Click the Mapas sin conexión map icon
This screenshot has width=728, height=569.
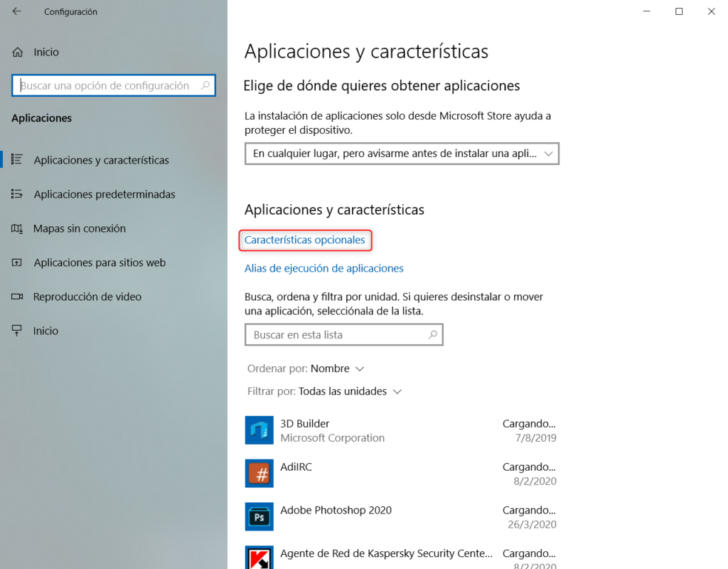18,228
